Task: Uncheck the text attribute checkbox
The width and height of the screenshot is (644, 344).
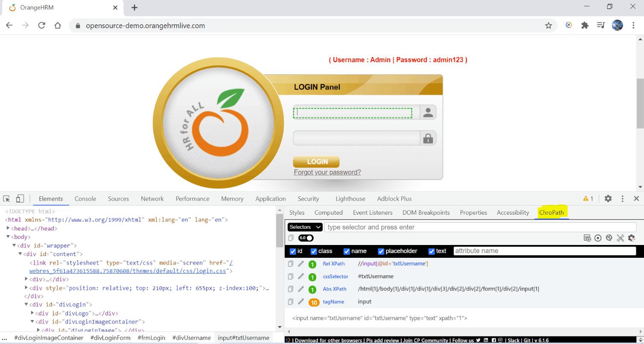Action: pos(431,251)
